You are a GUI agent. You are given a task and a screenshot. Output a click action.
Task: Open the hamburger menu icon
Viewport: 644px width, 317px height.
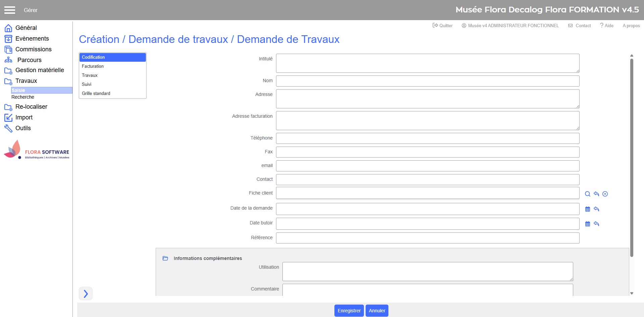10,10
